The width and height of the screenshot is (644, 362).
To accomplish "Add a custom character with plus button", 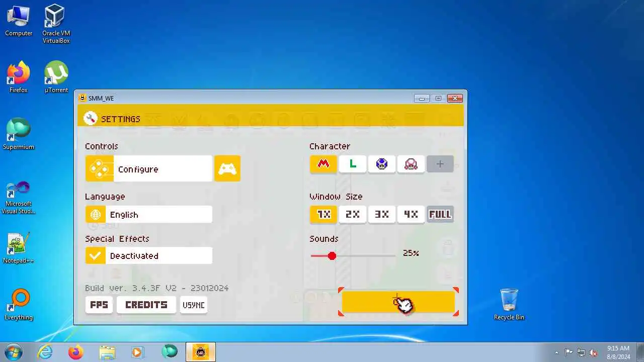I will [440, 164].
